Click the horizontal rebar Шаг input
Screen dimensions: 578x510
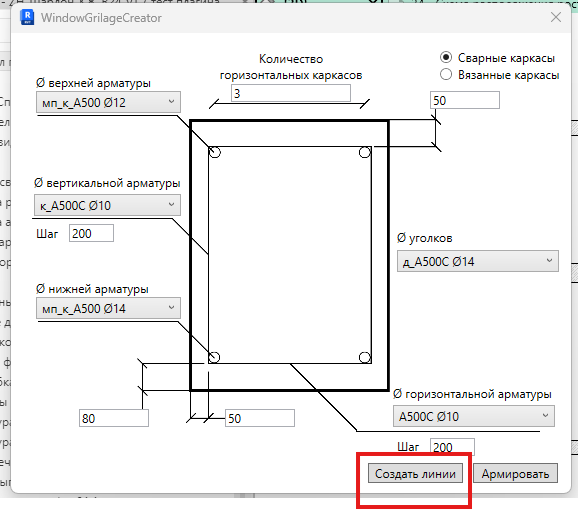pos(452,447)
